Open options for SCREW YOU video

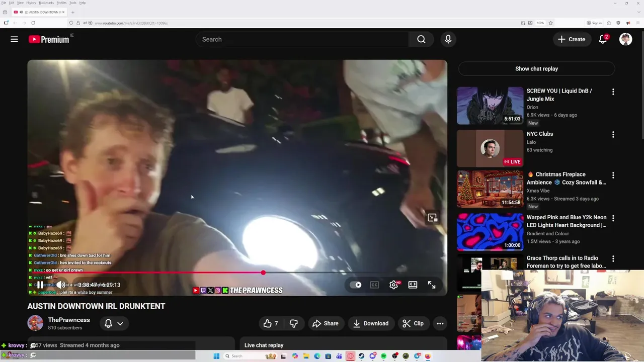pyautogui.click(x=613, y=92)
